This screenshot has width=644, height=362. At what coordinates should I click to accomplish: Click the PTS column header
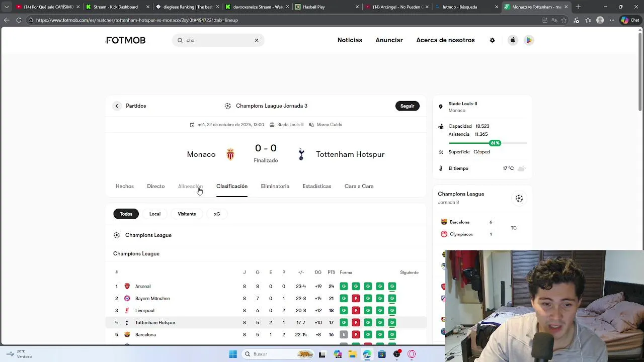(331, 273)
